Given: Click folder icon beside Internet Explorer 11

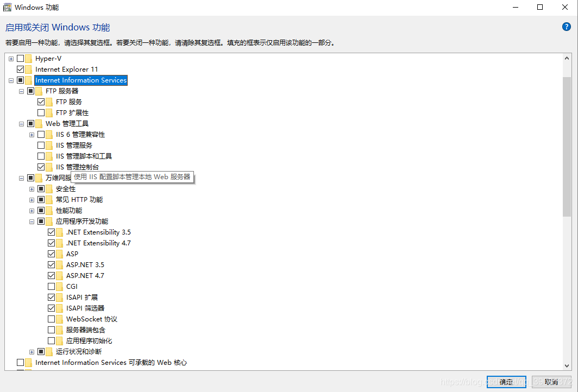Looking at the screenshot, I should click(29, 69).
